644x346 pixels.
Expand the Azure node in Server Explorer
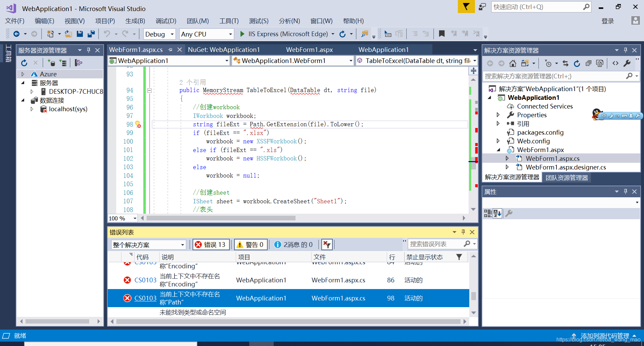(23, 74)
